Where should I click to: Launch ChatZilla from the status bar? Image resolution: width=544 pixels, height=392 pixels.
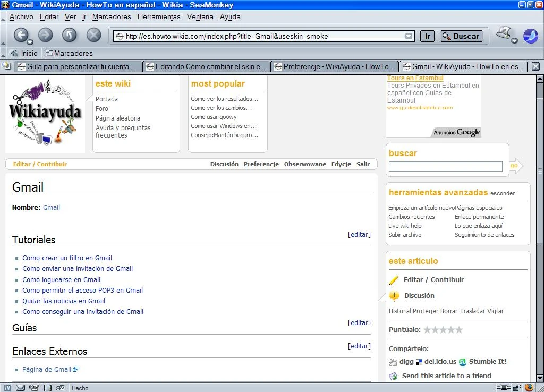click(x=60, y=388)
